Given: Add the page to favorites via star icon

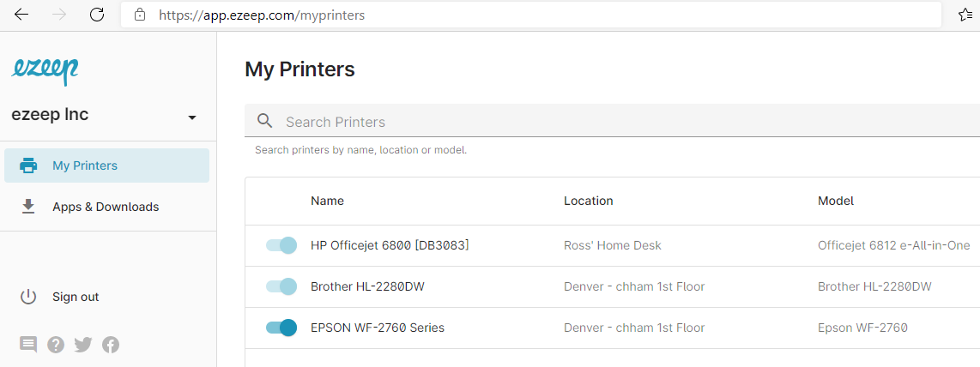Looking at the screenshot, I should point(965,15).
